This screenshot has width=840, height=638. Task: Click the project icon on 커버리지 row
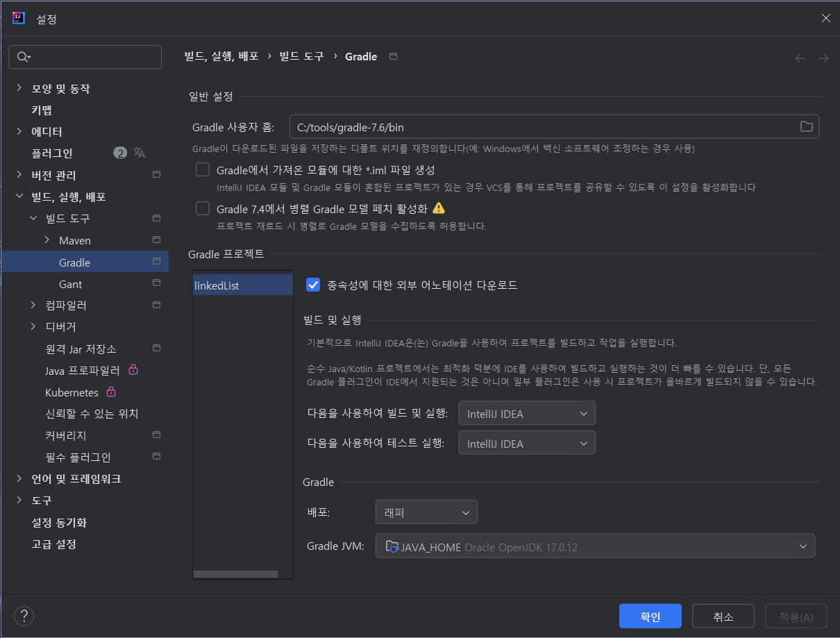pos(156,435)
